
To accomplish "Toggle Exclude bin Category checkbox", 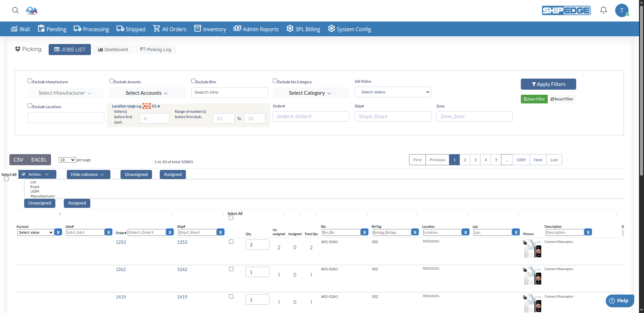I will point(275,81).
